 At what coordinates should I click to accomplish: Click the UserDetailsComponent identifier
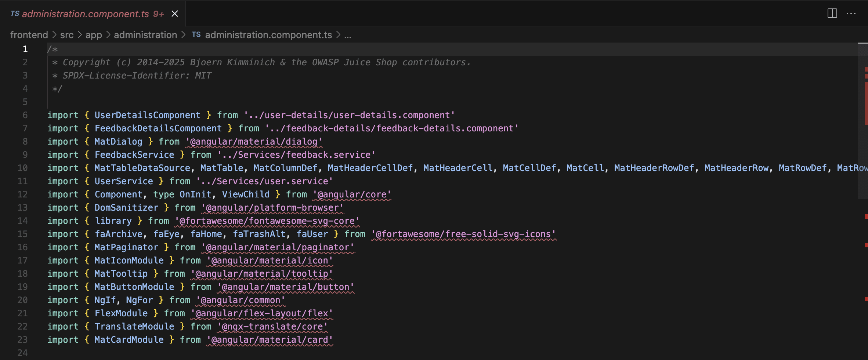click(x=148, y=115)
